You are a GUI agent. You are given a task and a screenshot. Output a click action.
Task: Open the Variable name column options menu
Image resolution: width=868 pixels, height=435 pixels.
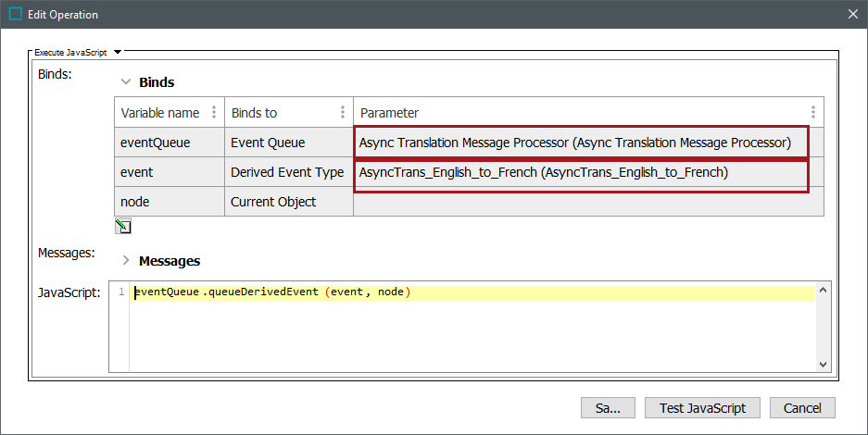(214, 113)
